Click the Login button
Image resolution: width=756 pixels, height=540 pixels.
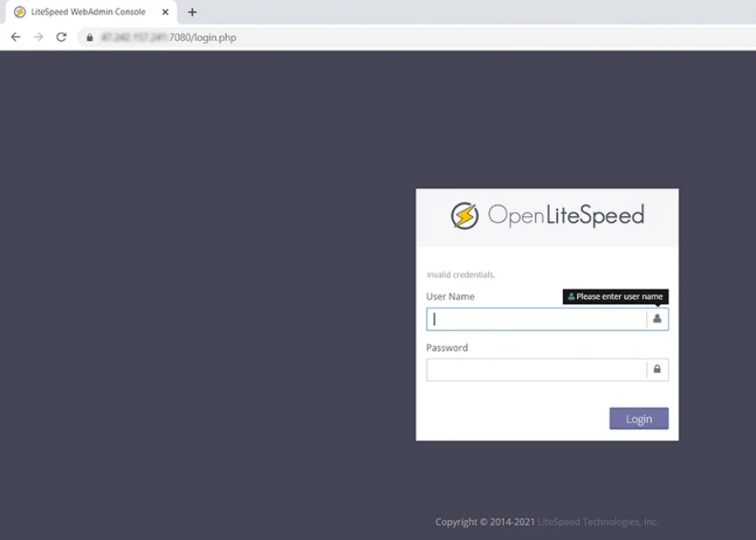coord(638,418)
